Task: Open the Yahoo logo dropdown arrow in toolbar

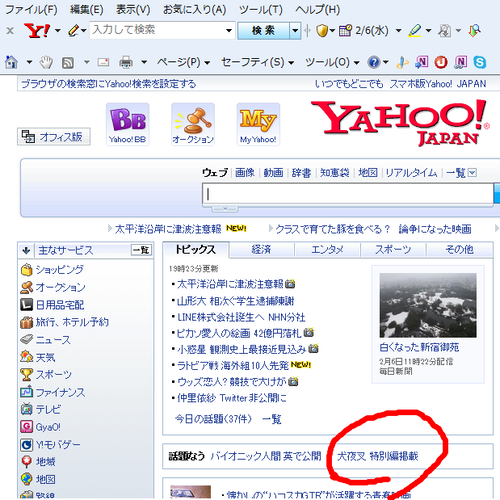Action: click(58, 31)
